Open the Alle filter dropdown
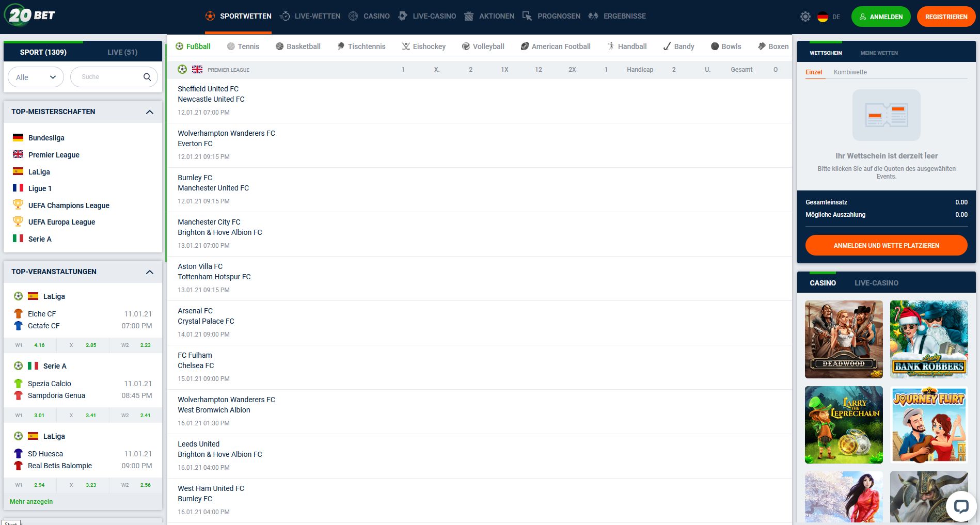 click(36, 77)
